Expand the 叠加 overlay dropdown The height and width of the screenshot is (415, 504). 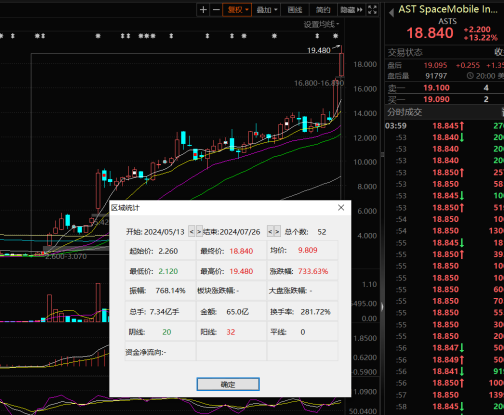tap(267, 10)
